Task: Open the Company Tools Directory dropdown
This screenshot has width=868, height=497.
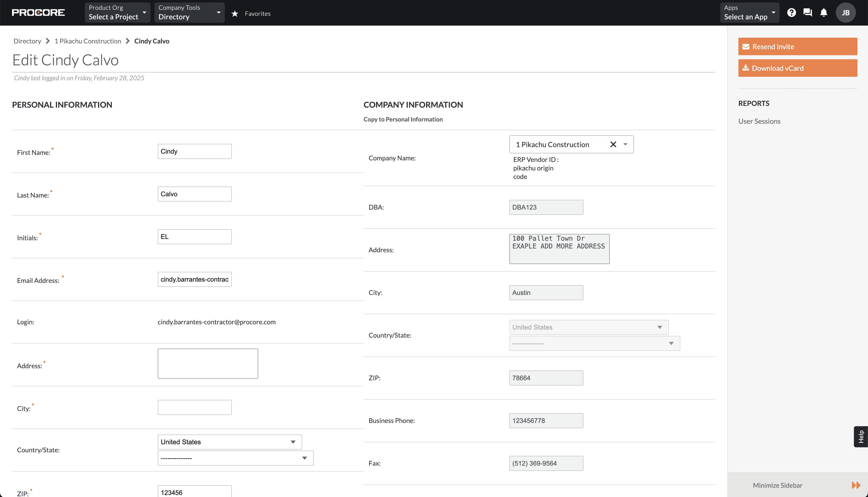Action: click(x=190, y=13)
